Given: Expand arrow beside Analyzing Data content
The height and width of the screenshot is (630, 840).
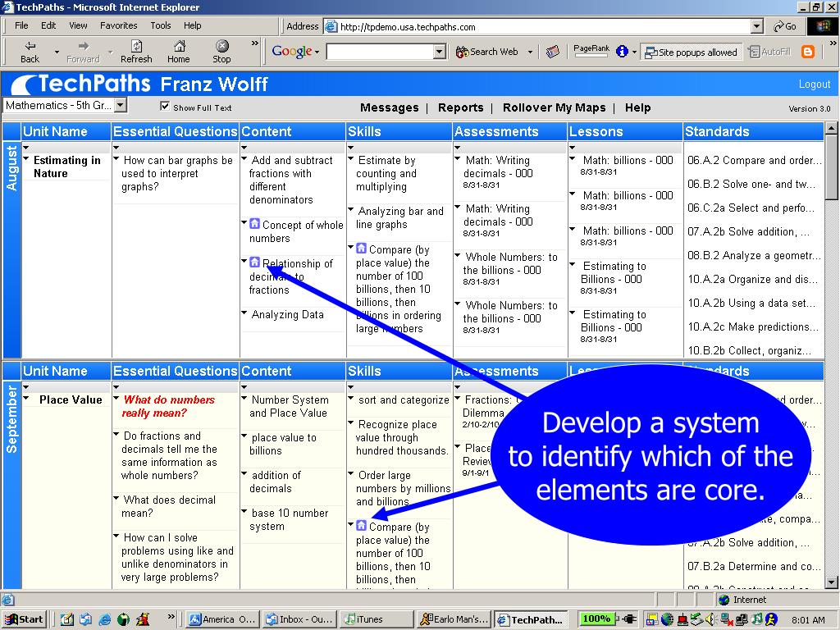Looking at the screenshot, I should pos(244,313).
